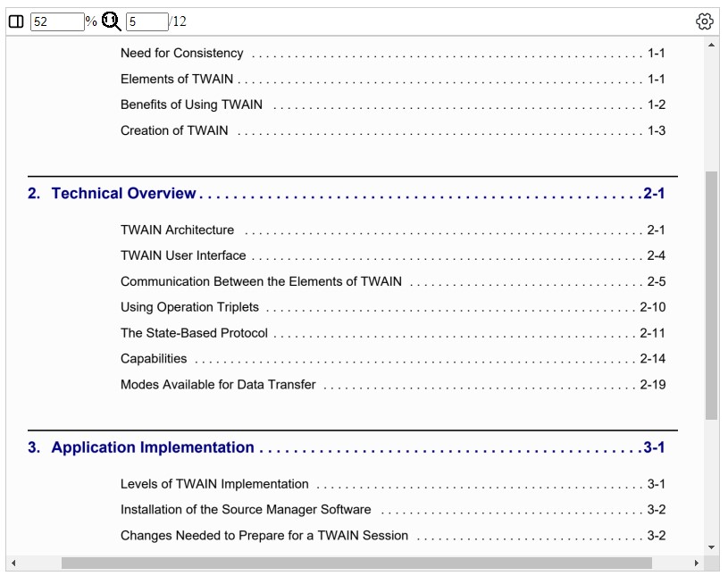Click the vertical scrollbar thumb
Viewport: 728px width, 576px height.
coord(711,295)
